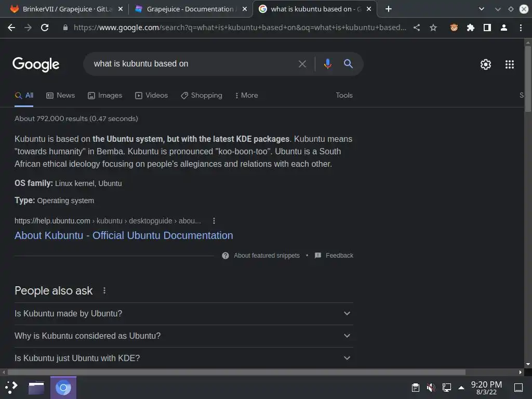Expand "Why is Kubuntu considered as Ubuntu?"
The width and height of the screenshot is (532, 399).
(184, 336)
